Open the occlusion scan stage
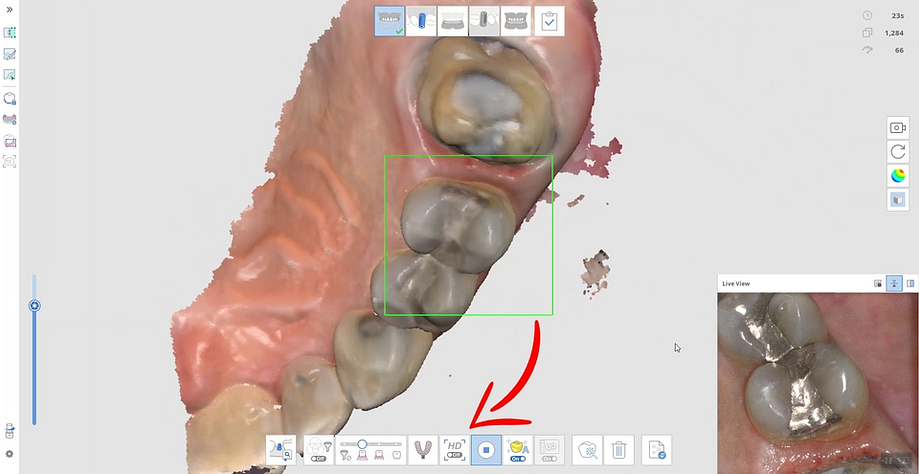This screenshot has height=474, width=919. [x=516, y=21]
